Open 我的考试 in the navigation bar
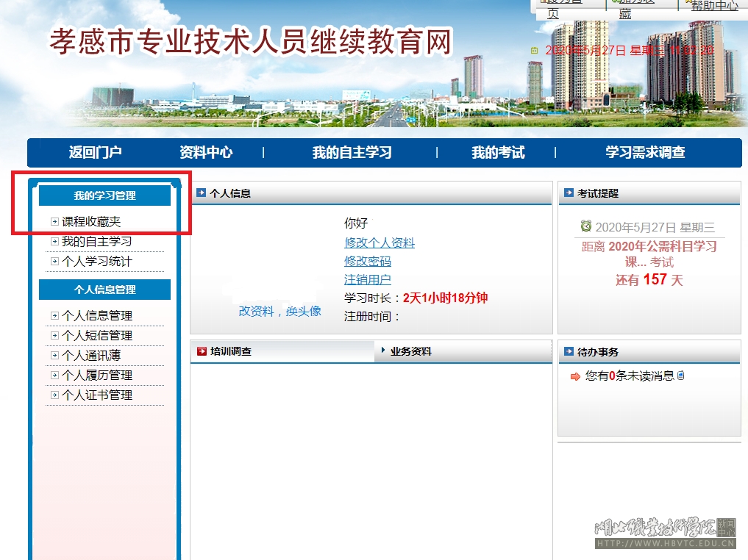Viewport: 748px width, 560px height. click(498, 153)
